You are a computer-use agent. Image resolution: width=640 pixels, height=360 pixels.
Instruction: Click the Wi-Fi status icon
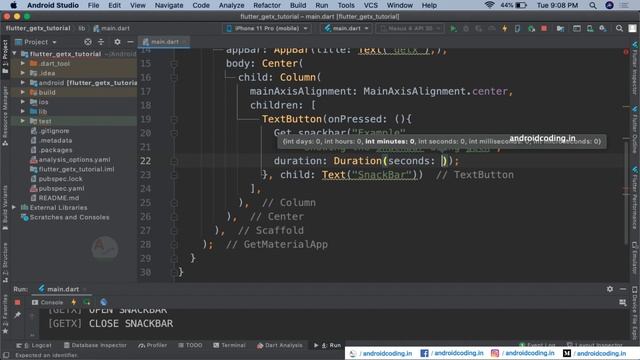489,5
